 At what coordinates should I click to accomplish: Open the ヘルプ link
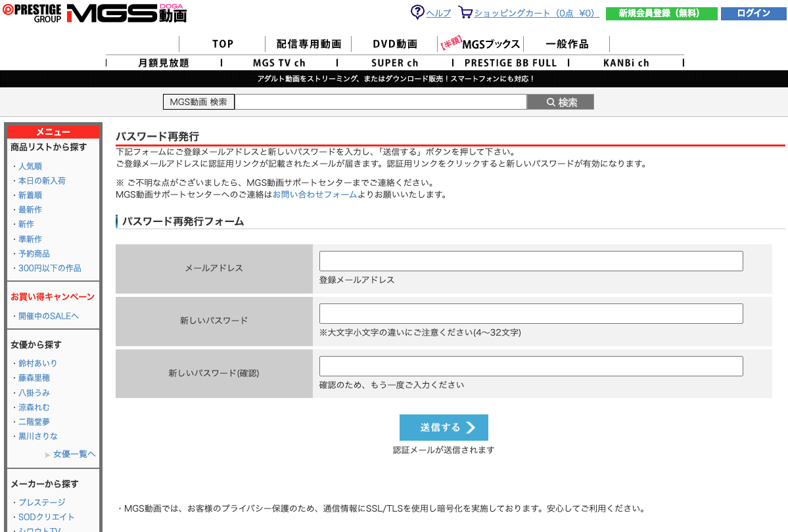click(438, 13)
